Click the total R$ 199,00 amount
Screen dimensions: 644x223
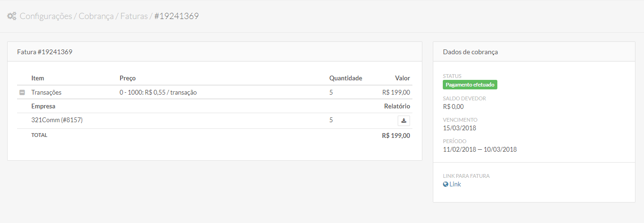tap(396, 136)
